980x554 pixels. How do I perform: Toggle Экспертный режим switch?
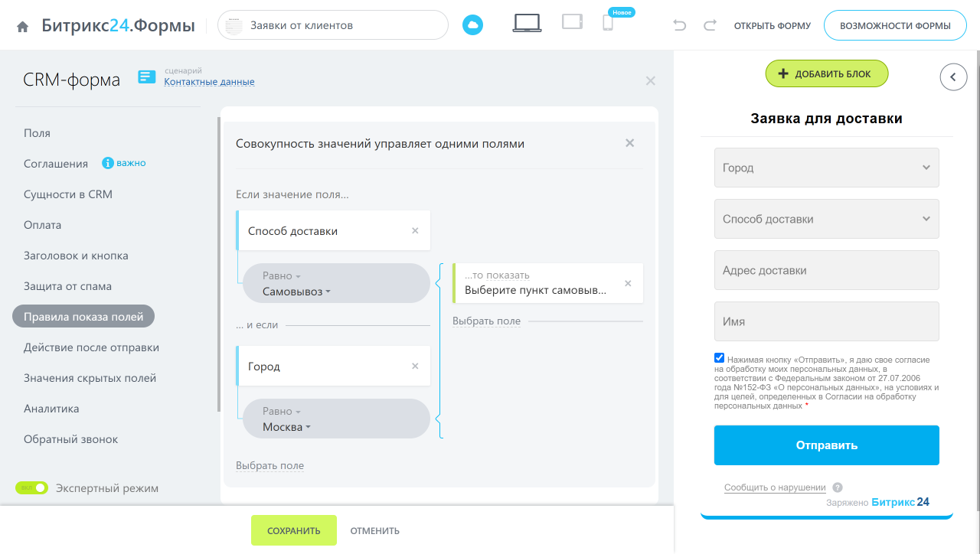pyautogui.click(x=32, y=487)
